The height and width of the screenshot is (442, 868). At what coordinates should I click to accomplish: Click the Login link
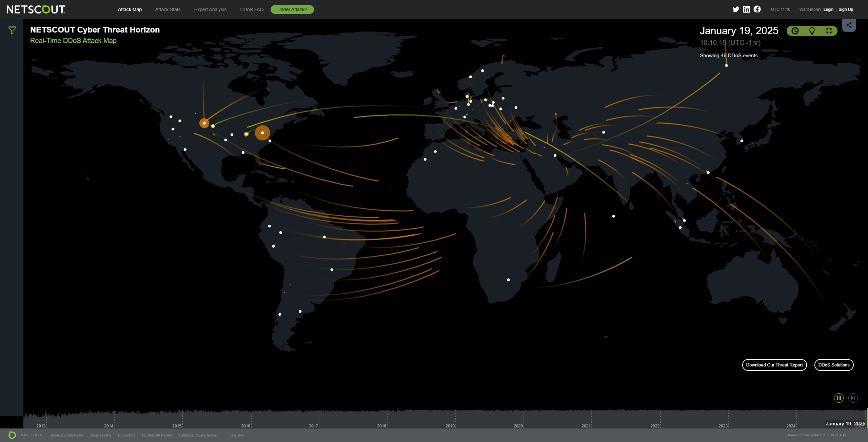point(828,9)
